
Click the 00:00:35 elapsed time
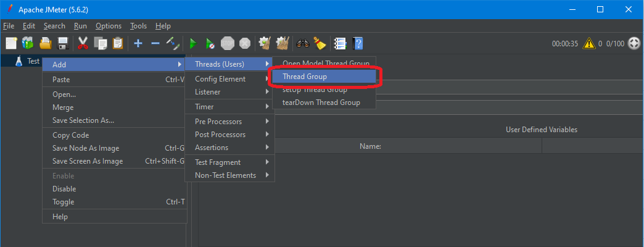click(x=565, y=44)
